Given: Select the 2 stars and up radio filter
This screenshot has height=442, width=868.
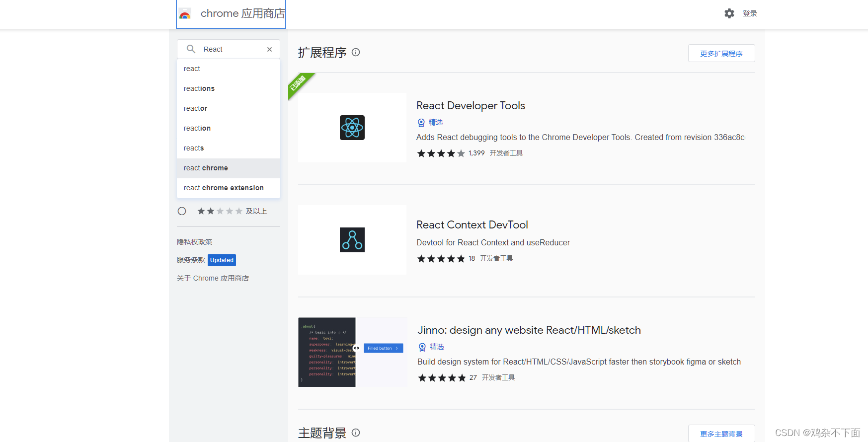Looking at the screenshot, I should coord(182,211).
